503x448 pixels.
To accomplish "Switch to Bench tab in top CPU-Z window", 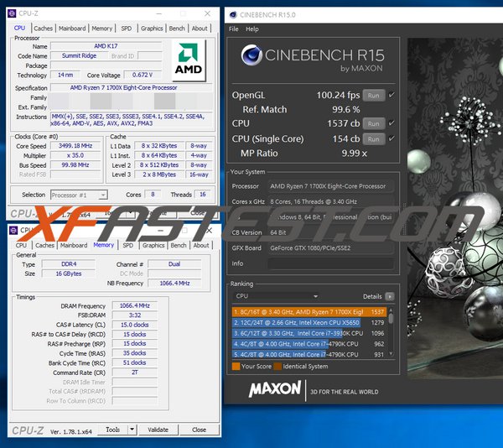I will pyautogui.click(x=177, y=29).
